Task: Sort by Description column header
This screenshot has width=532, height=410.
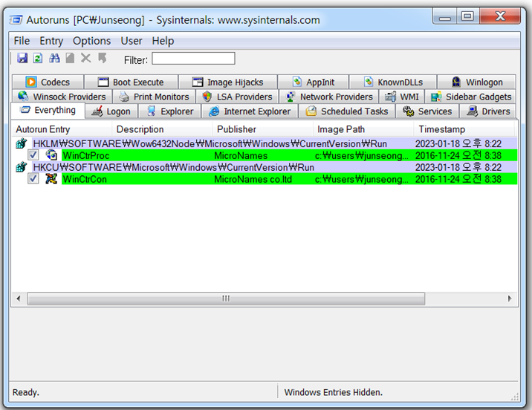Action: pyautogui.click(x=162, y=129)
